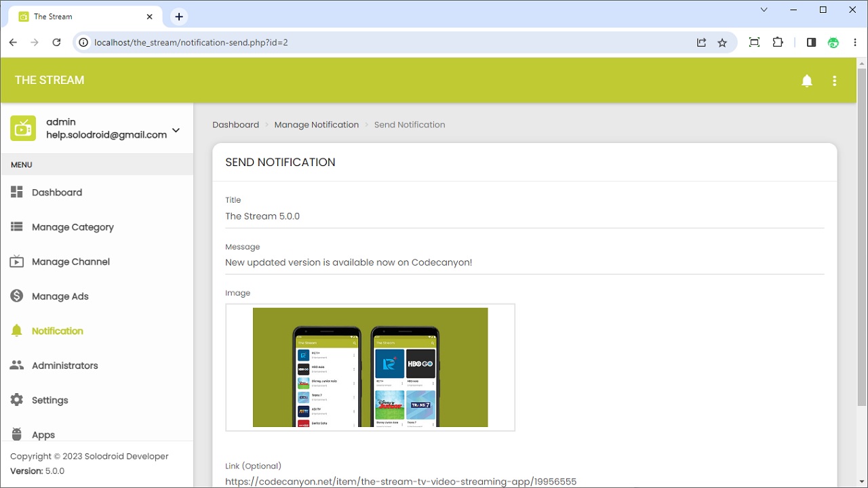The width and height of the screenshot is (868, 488).
Task: Click the Settings gear icon in the sidebar
Action: (17, 400)
